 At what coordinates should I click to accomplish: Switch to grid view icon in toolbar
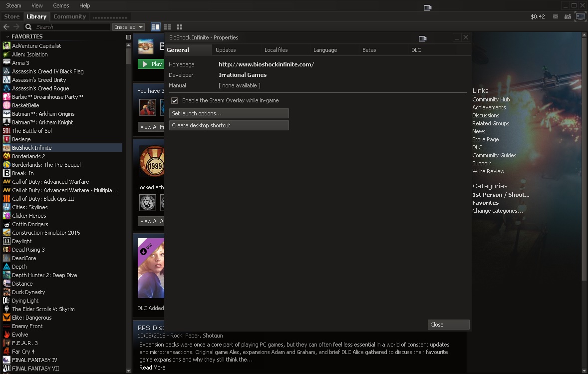click(x=180, y=26)
